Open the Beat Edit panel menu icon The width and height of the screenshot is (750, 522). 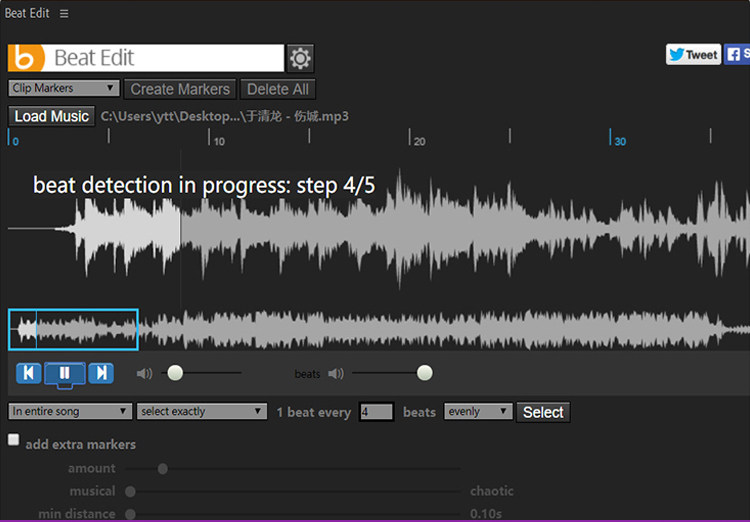coord(64,14)
